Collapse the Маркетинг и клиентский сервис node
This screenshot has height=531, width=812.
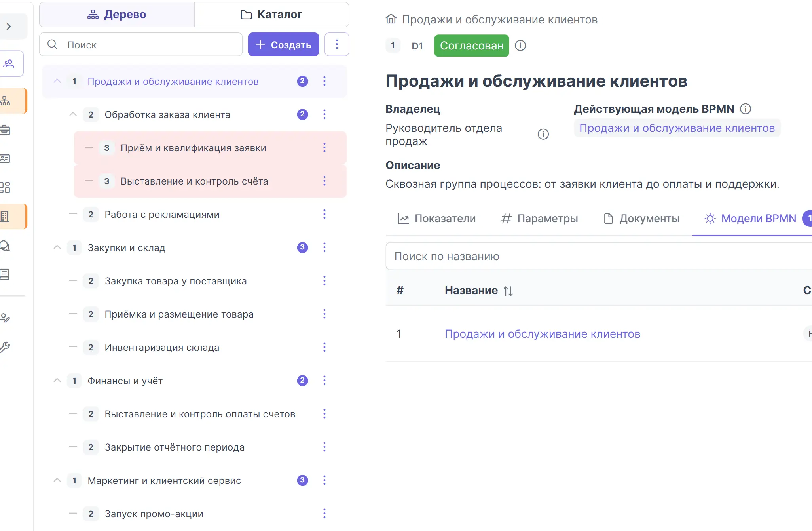(x=57, y=480)
